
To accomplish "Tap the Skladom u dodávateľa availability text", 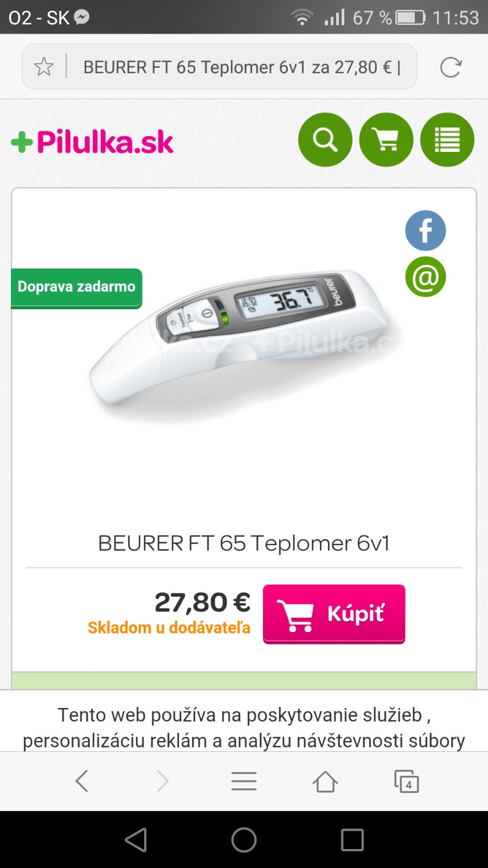I will [169, 628].
